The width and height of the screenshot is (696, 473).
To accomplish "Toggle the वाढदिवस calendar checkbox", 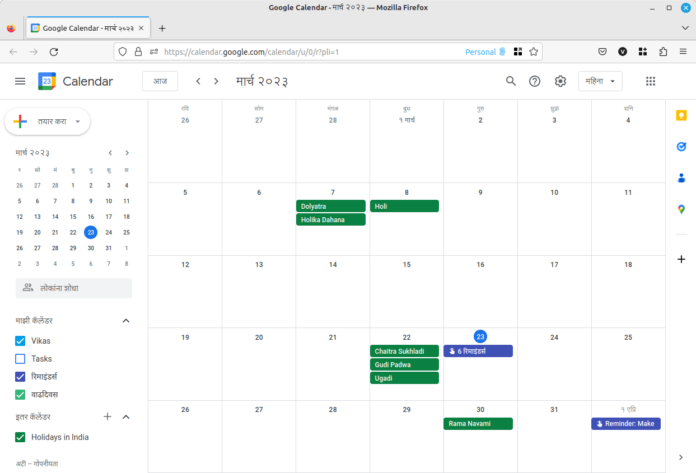I will pos(20,394).
